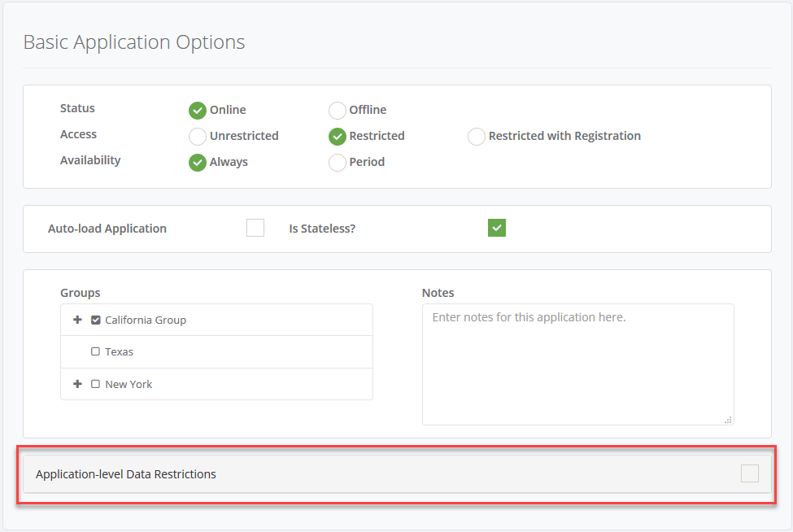The width and height of the screenshot is (793, 532).
Task: Enable Restricted with Registration access
Action: click(476, 136)
